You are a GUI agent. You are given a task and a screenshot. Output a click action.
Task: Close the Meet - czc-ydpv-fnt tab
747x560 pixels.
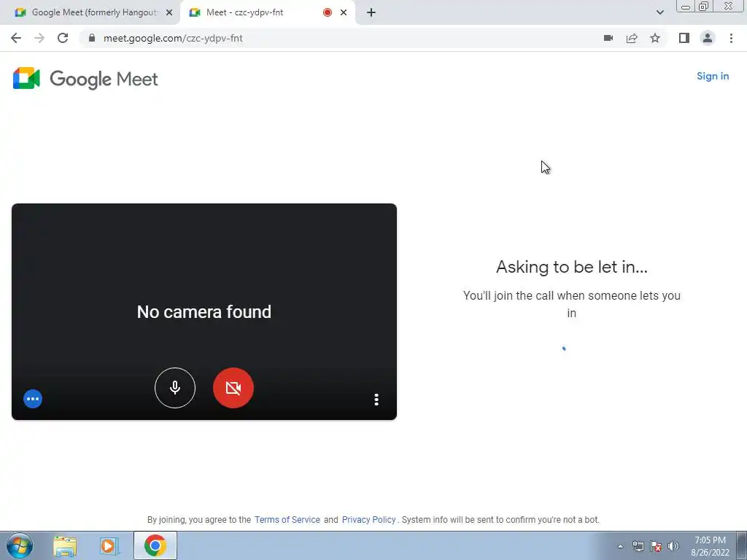click(344, 12)
